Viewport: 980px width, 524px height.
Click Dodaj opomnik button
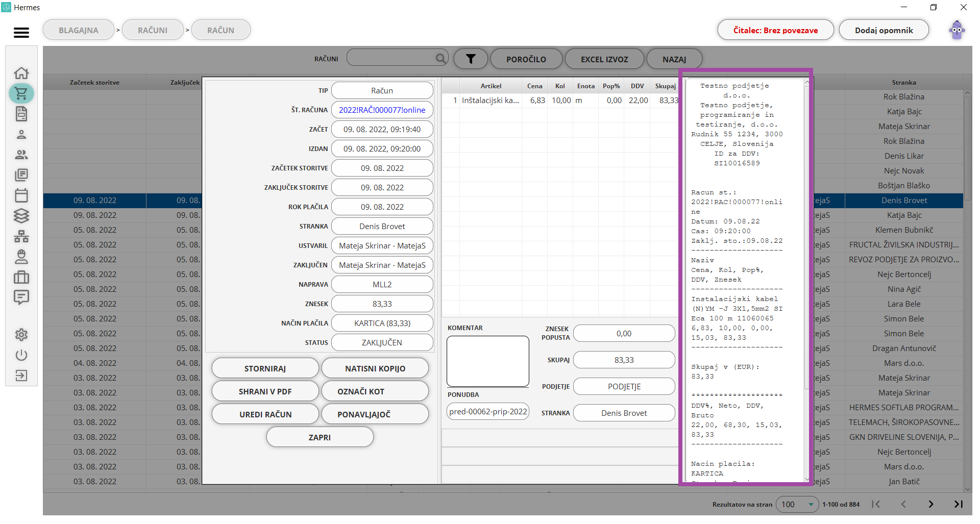884,30
